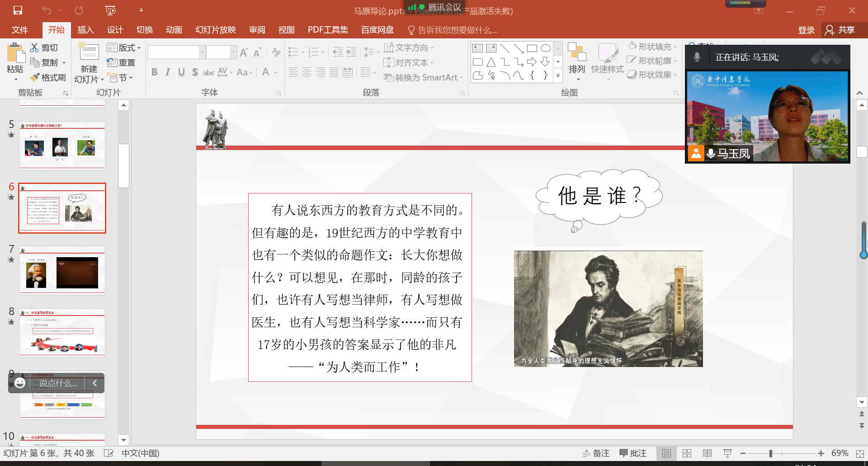
Task: Toggle Normal view button in status bar
Action: 666,453
